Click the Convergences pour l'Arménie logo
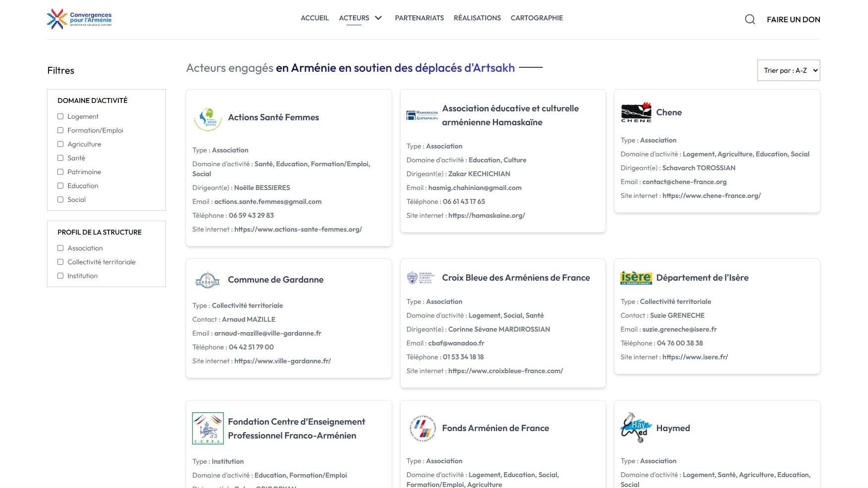 pos(79,19)
